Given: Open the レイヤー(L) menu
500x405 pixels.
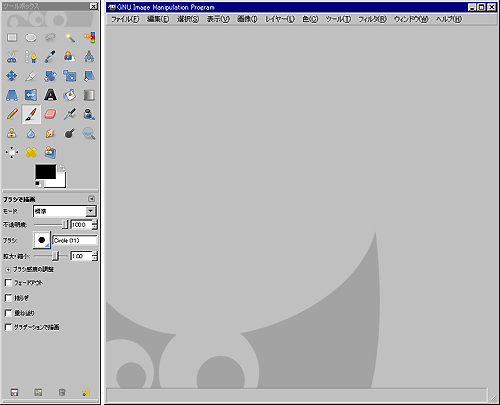Looking at the screenshot, I should pyautogui.click(x=280, y=19).
